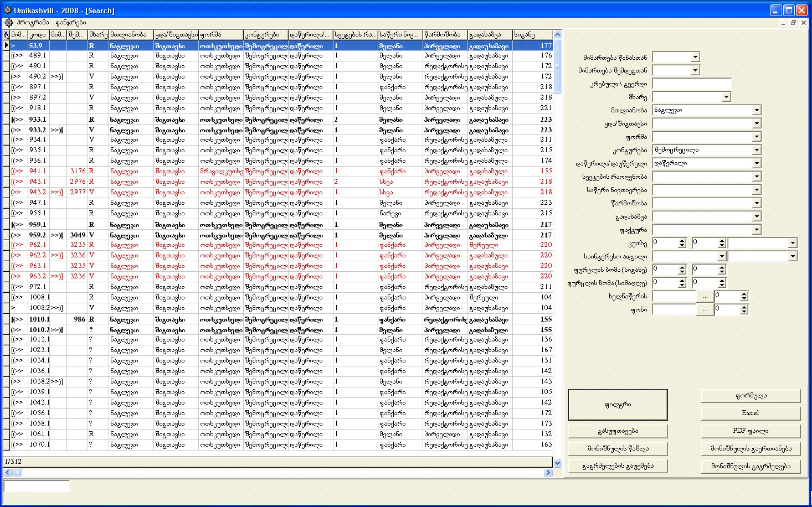
Task: Click the ფონი text field
Action: (x=674, y=309)
